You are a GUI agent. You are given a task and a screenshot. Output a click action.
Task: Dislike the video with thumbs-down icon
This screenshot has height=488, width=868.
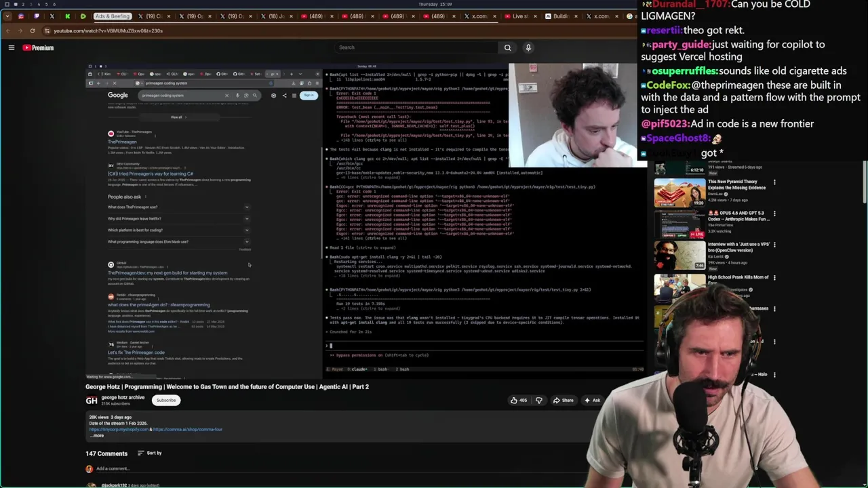click(539, 400)
